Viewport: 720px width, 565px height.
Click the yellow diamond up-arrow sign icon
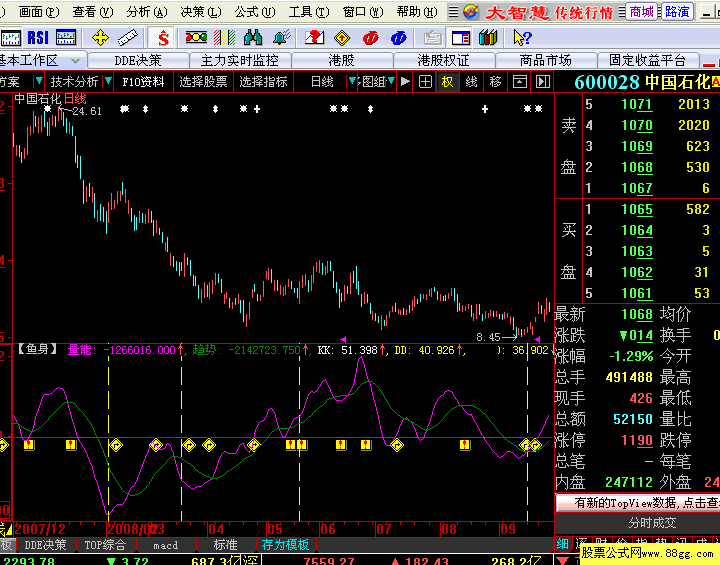tap(342, 38)
